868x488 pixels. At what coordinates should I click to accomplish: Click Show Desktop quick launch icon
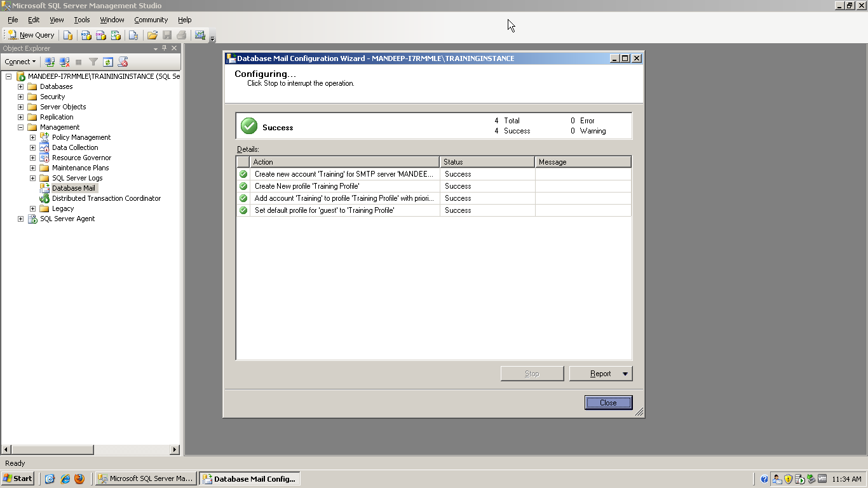[50, 478]
